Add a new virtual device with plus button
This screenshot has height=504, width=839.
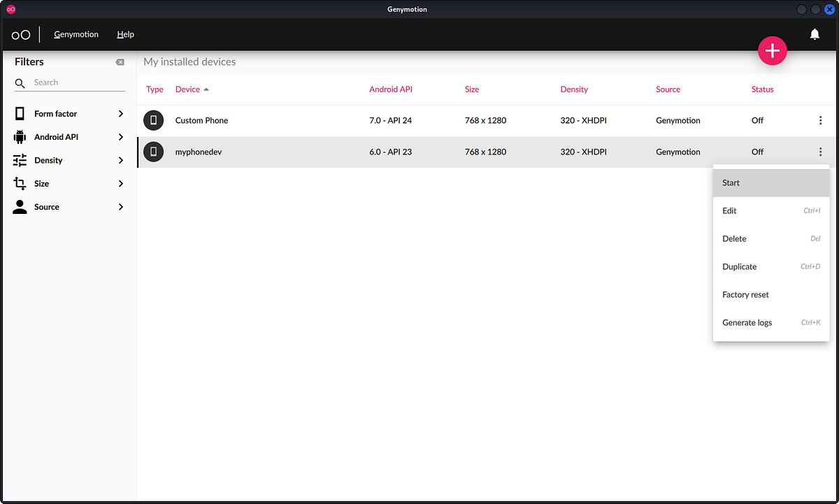[773, 51]
